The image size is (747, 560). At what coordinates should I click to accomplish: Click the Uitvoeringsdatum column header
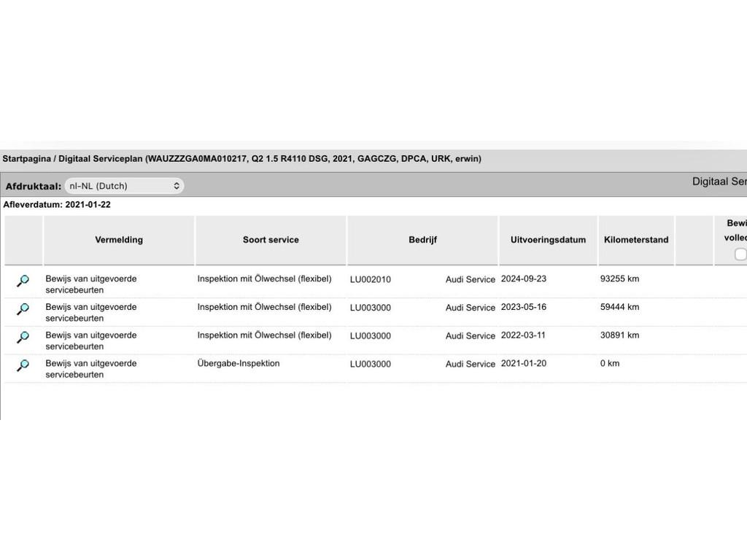(548, 240)
